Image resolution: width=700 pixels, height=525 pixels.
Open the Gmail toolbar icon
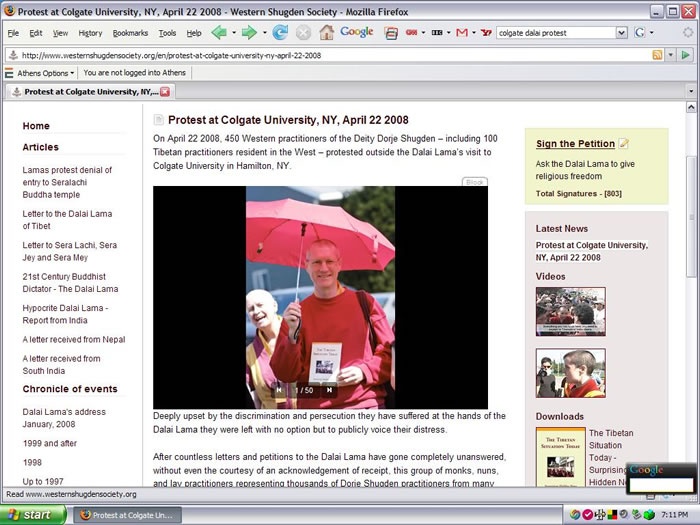coord(462,33)
